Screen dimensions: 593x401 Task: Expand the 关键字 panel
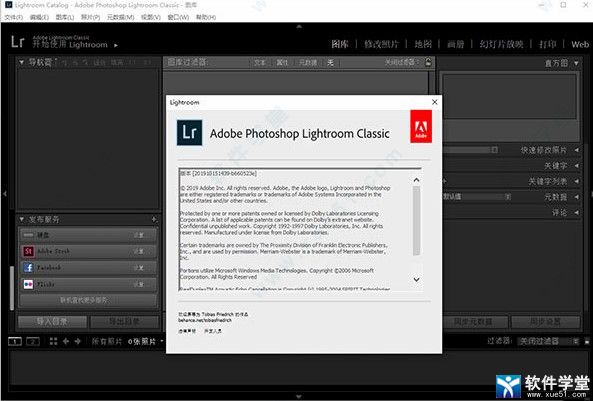[x=576, y=165]
